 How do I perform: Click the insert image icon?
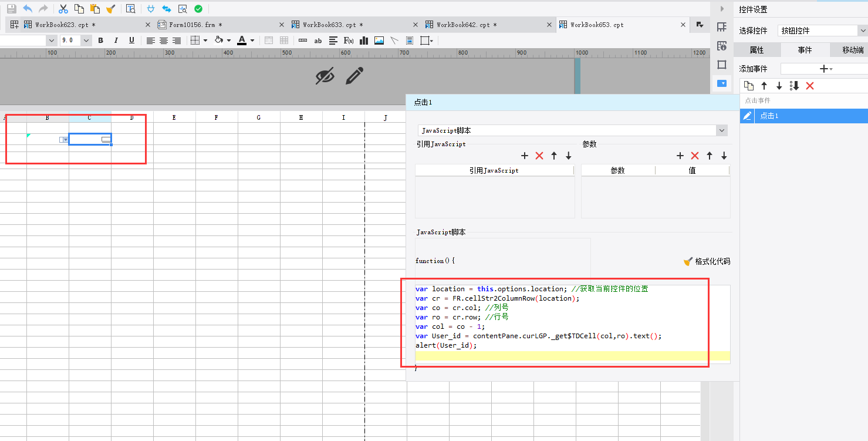379,41
